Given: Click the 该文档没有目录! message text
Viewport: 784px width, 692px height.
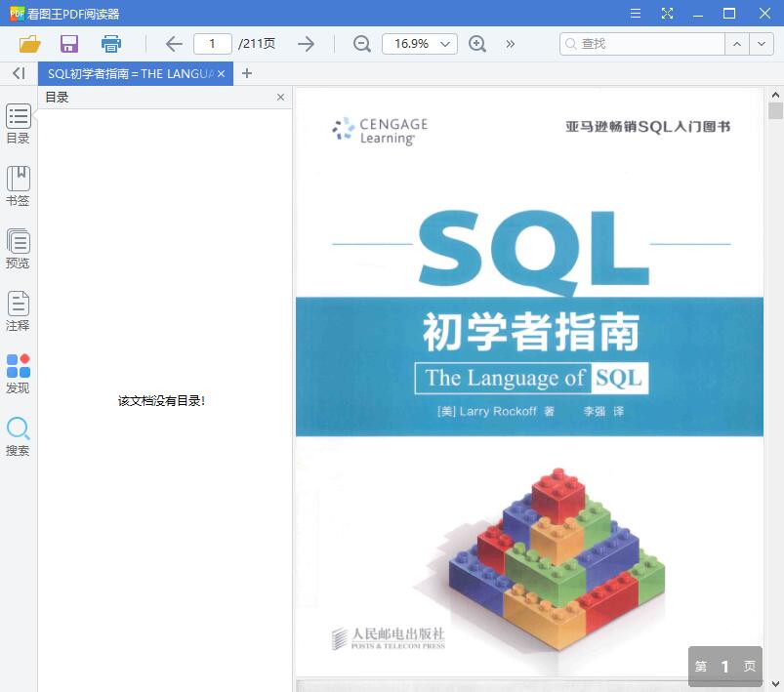Looking at the screenshot, I should [161, 401].
